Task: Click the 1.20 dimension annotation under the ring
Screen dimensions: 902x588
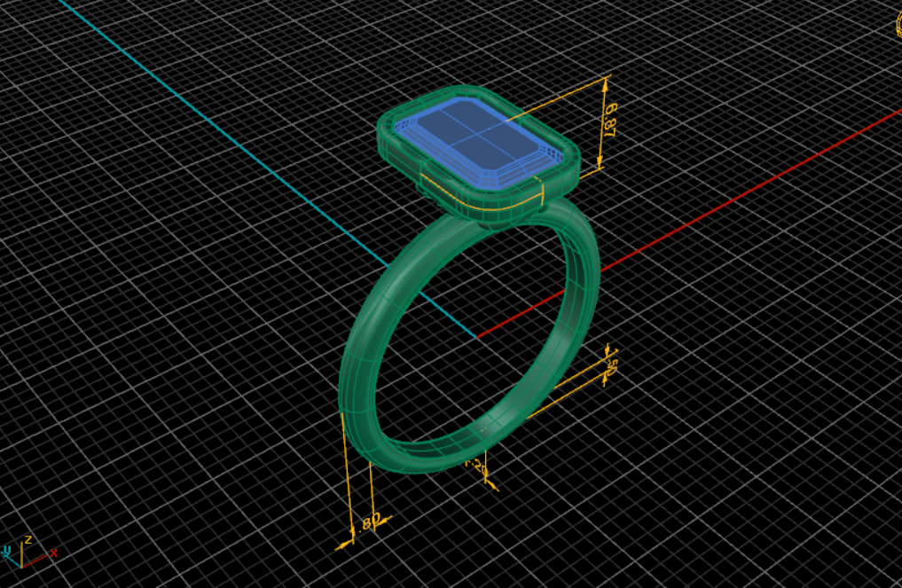Action: tap(478, 466)
